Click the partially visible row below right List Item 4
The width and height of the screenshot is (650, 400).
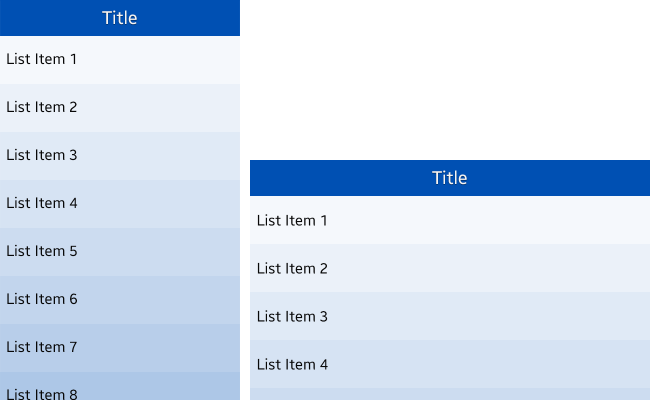point(450,394)
